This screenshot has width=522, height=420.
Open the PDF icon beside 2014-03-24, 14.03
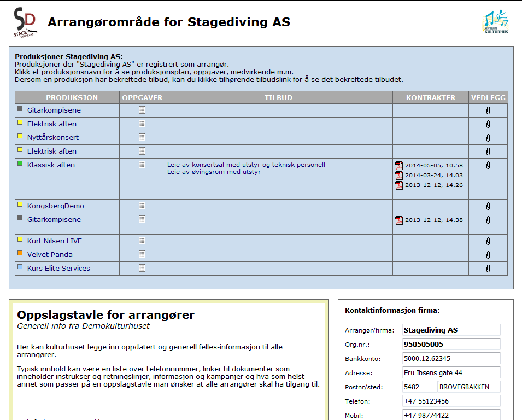[x=399, y=176]
